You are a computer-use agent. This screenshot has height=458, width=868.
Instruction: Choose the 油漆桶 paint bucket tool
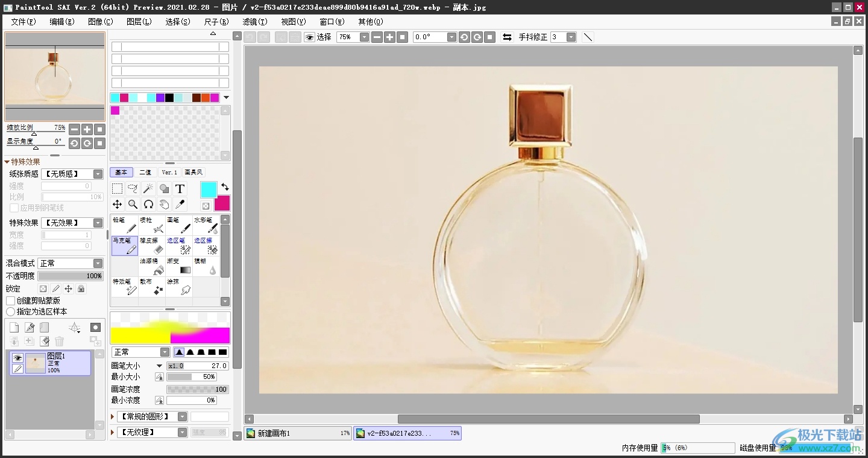click(x=152, y=267)
